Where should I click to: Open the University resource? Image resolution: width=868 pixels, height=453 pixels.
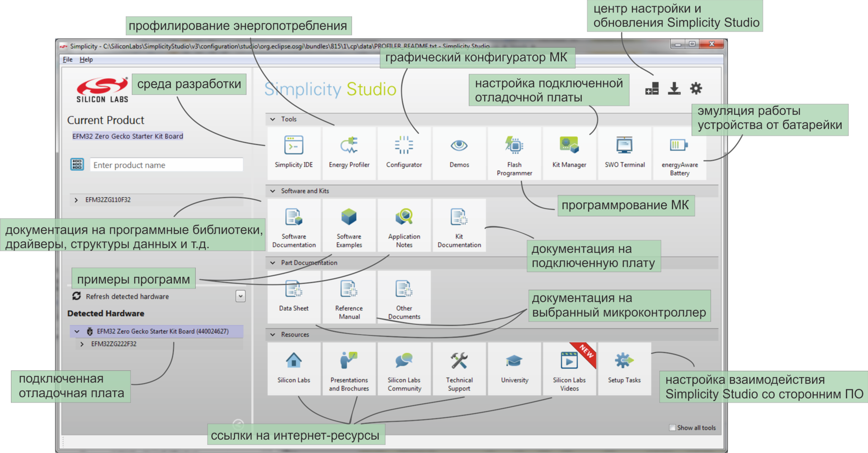514,369
